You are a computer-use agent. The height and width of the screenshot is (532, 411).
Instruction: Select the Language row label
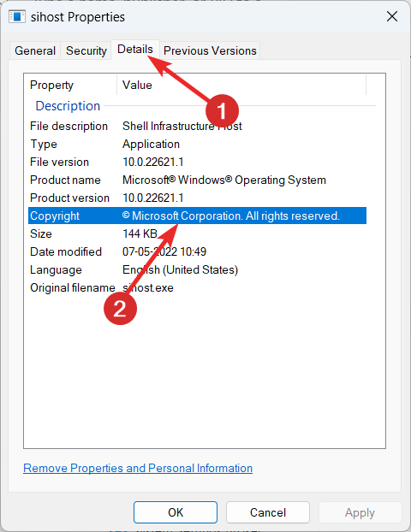tap(56, 270)
